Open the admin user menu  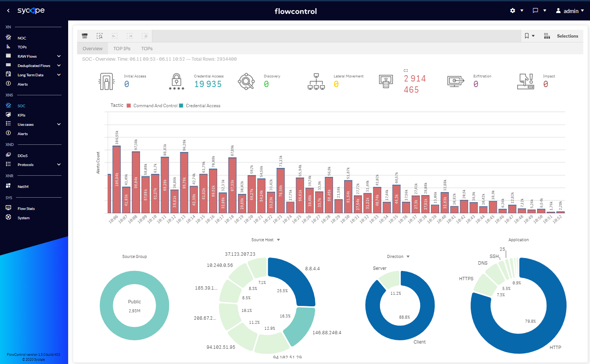[x=570, y=11]
